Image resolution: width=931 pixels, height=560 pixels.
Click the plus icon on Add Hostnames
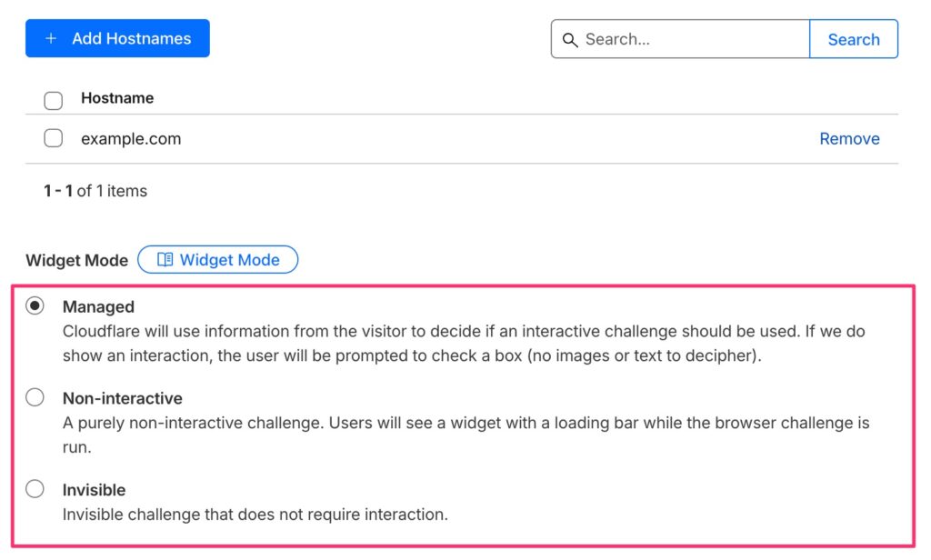point(51,38)
